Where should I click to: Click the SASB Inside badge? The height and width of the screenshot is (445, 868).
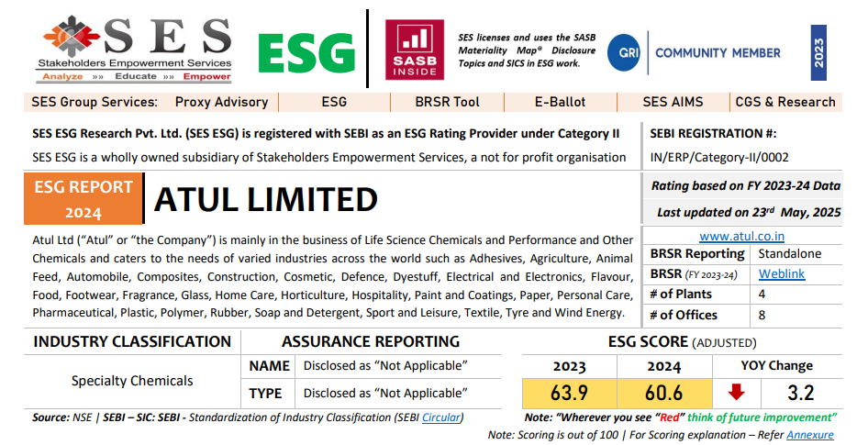(415, 50)
